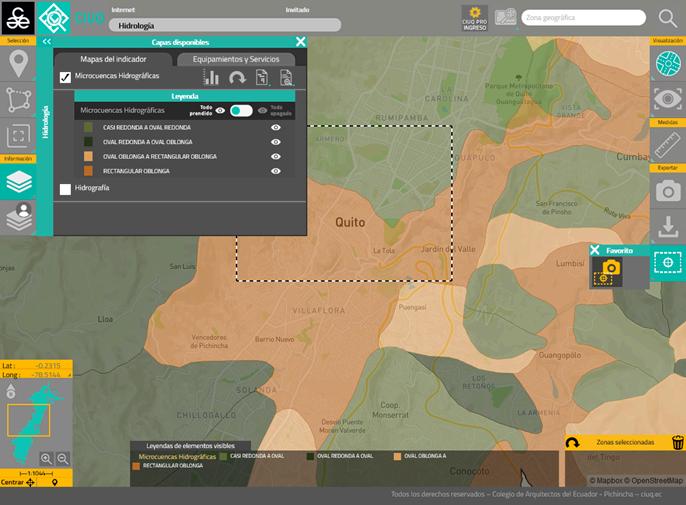Click the Todo apagado eye icon
Viewport: 686px width, 505px height.
[262, 110]
